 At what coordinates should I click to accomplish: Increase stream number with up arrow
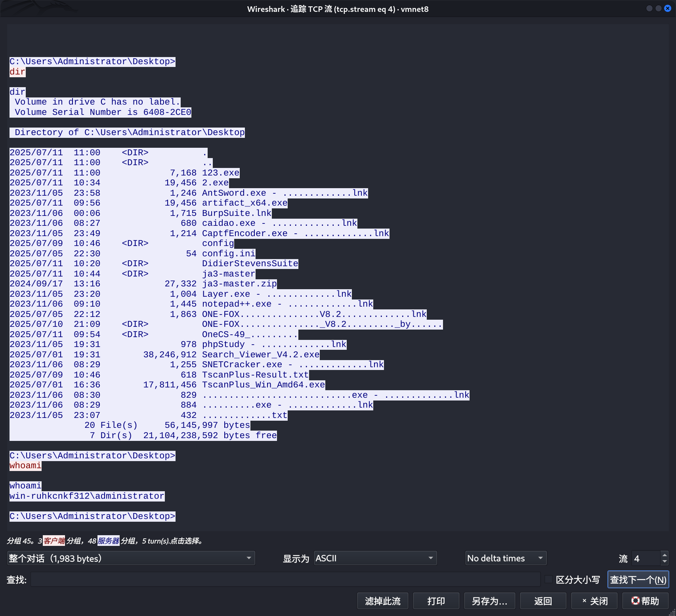click(665, 555)
